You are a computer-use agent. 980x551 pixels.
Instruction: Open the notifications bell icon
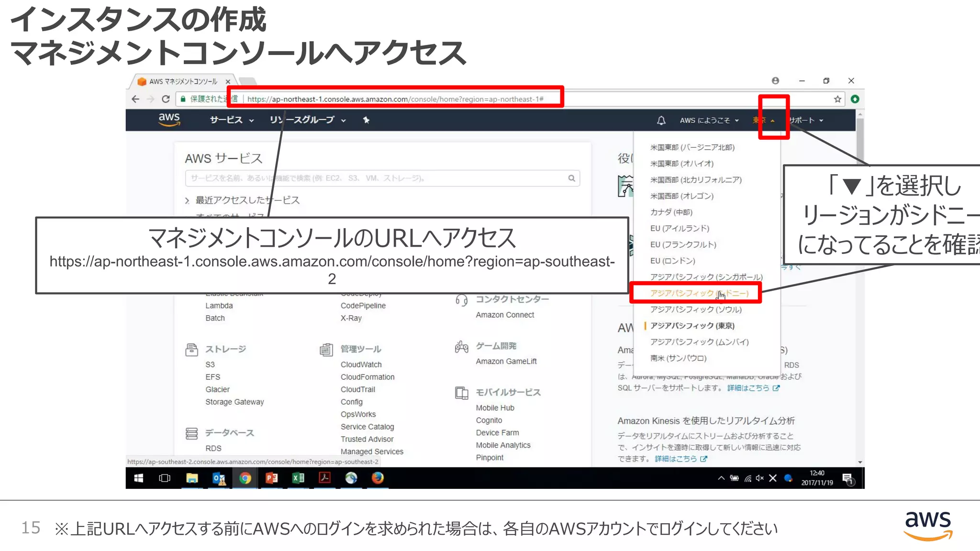tap(661, 120)
